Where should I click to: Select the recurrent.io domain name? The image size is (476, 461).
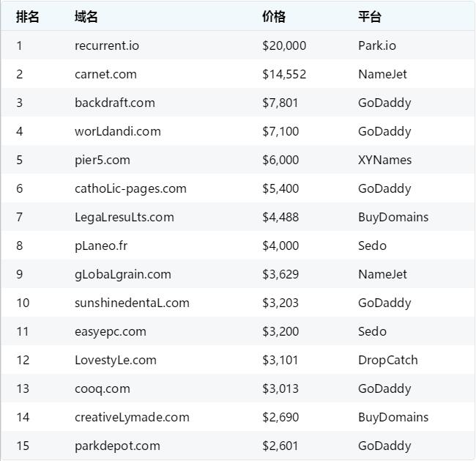coord(107,45)
